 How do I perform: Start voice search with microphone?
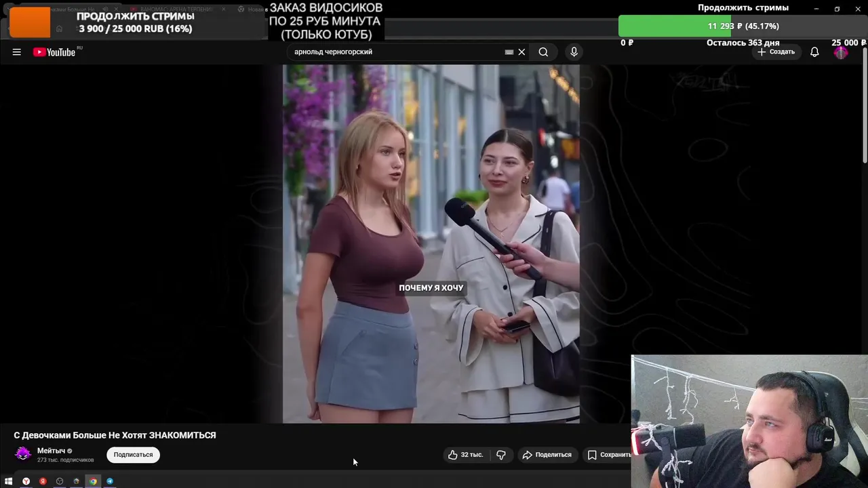[x=574, y=52]
